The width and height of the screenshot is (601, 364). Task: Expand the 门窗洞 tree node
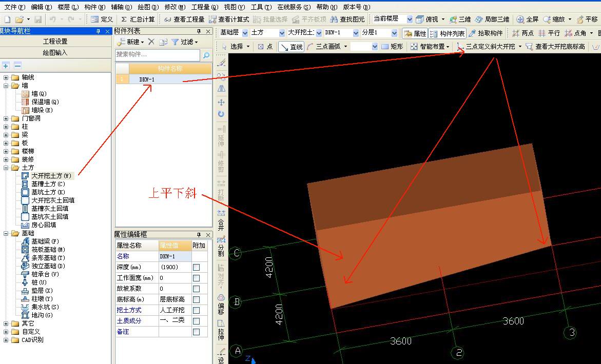point(6,118)
